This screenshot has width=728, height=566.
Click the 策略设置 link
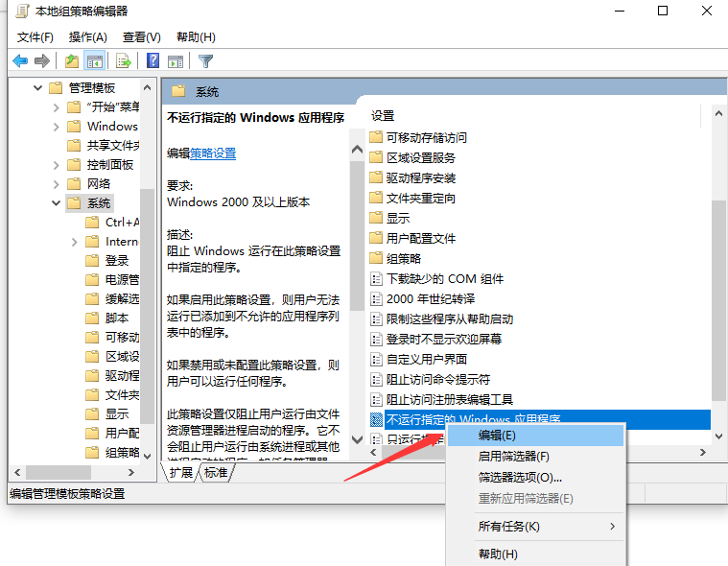pos(213,153)
